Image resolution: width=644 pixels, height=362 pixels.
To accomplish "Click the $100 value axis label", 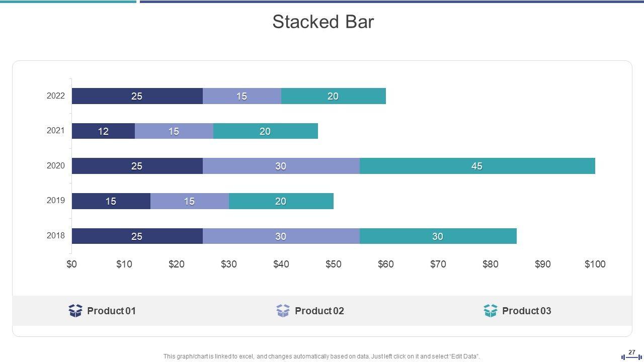I will pyautogui.click(x=595, y=264).
